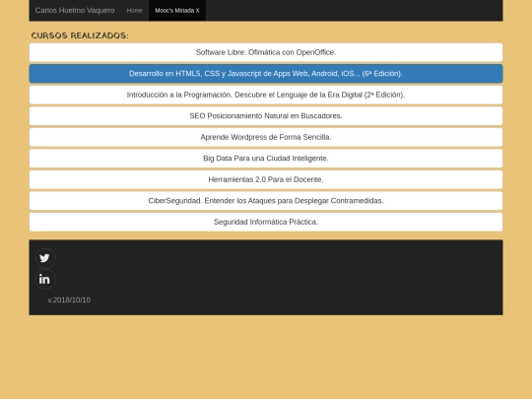Open Introducción a la Programación course
Viewport: 532px width, 399px height.
point(266,95)
